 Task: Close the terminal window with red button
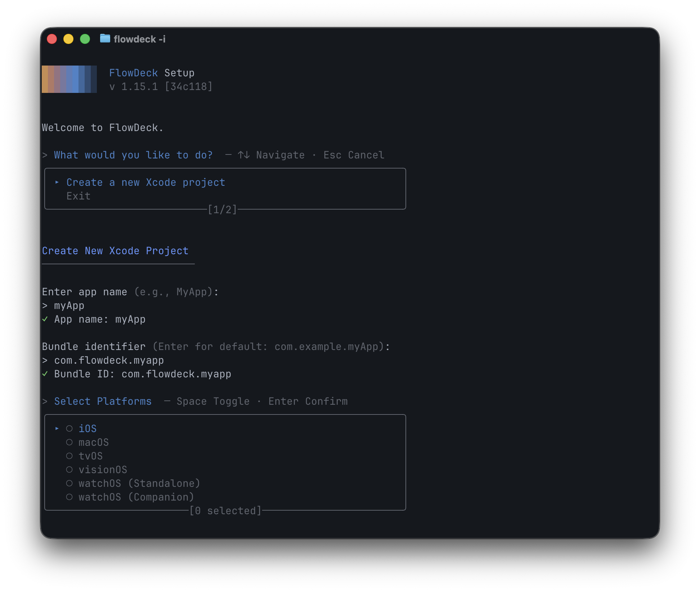click(x=52, y=39)
